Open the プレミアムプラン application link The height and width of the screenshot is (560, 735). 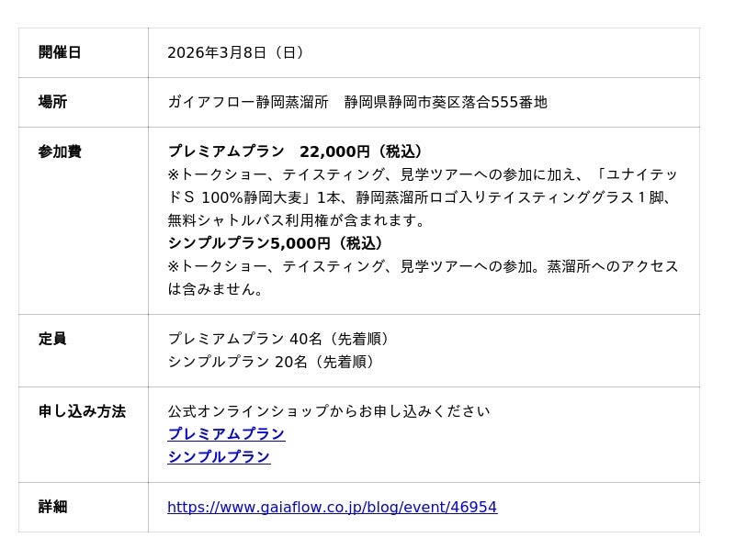pyautogui.click(x=226, y=434)
